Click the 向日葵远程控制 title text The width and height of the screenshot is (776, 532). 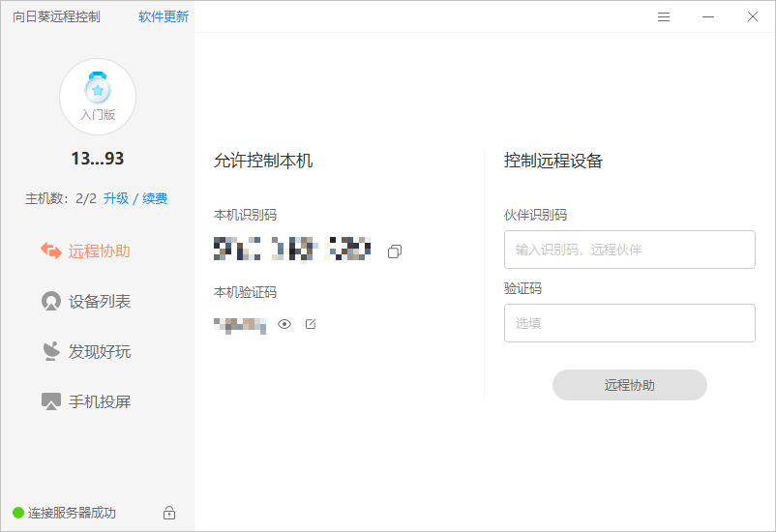[56, 16]
